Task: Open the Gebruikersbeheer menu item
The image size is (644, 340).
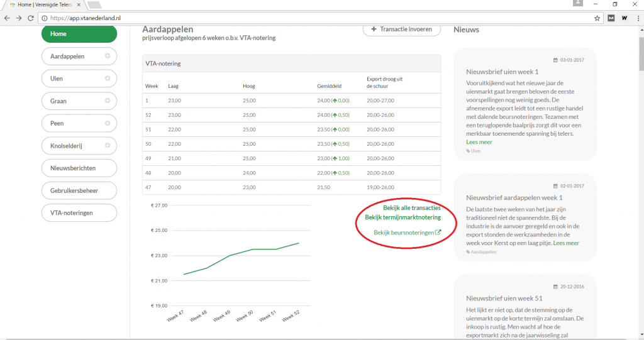Action: click(79, 190)
